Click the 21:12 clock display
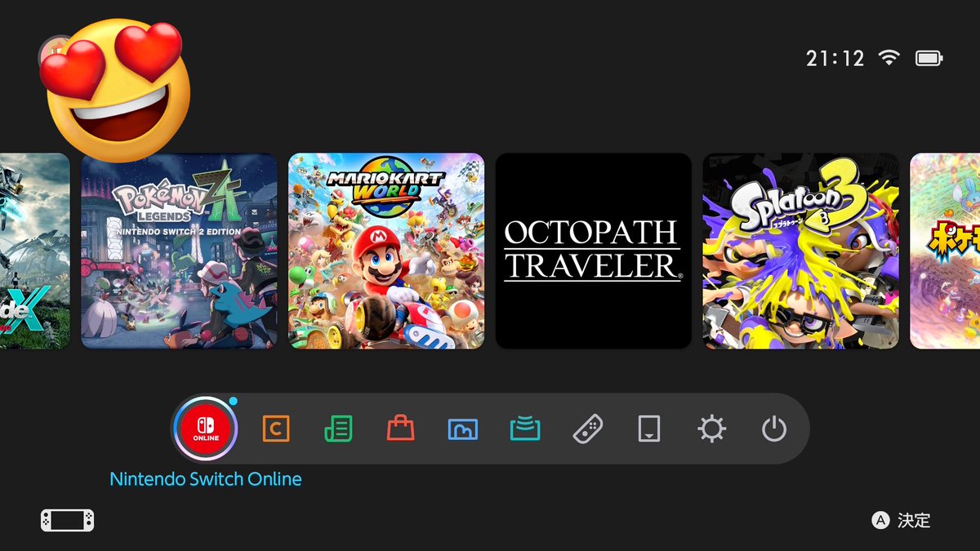 point(835,58)
